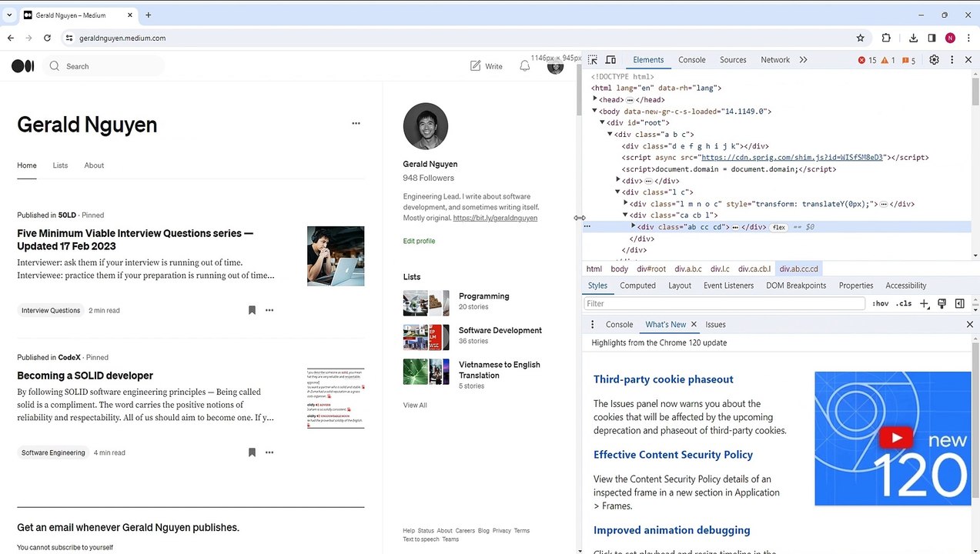The image size is (980, 554).
Task: Switch to the Sources tab
Action: 733,60
